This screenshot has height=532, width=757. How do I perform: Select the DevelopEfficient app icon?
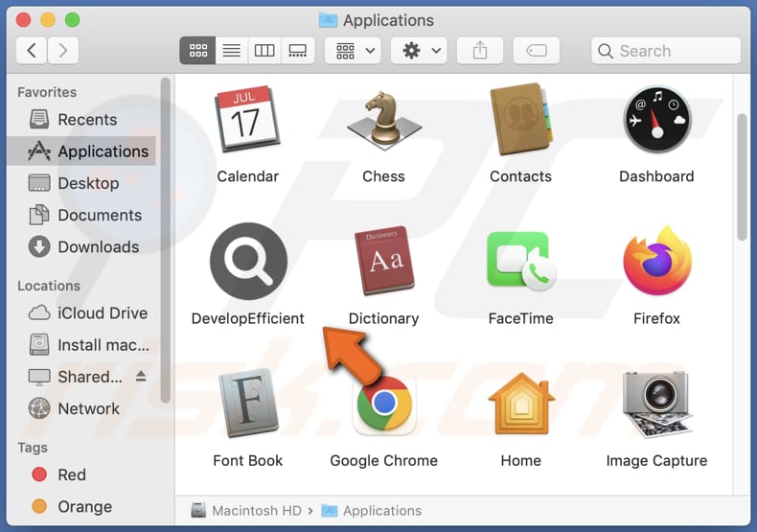coord(248,261)
